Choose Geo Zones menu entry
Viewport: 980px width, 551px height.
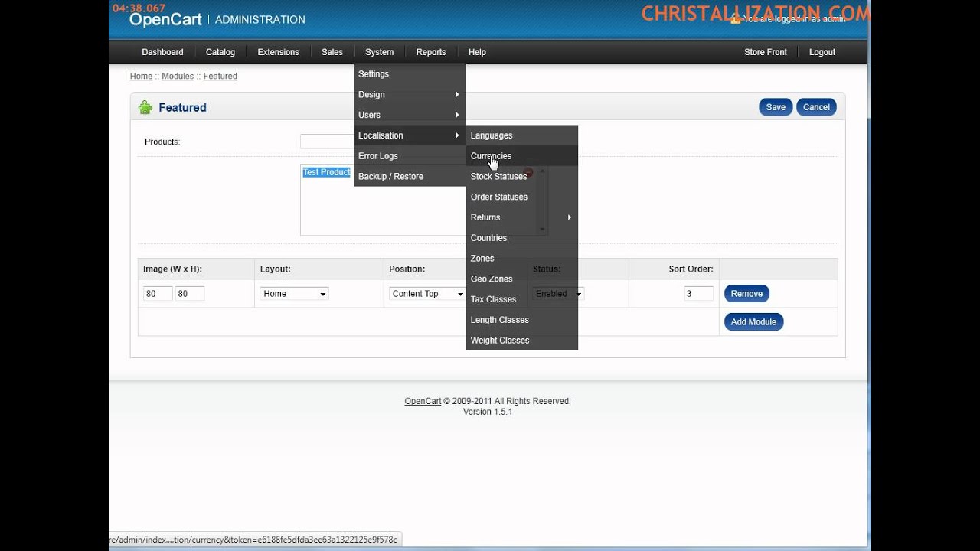coord(521,279)
